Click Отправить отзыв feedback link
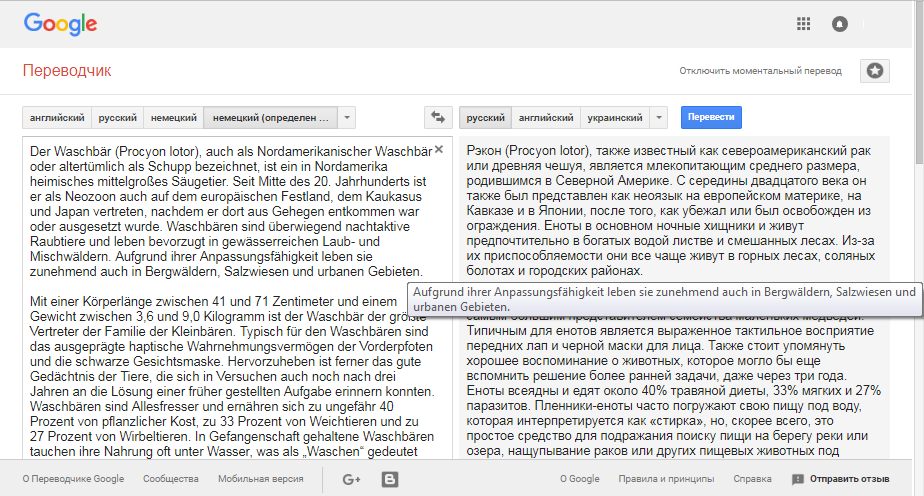Viewport: 924px width, 496px height. 849,479
